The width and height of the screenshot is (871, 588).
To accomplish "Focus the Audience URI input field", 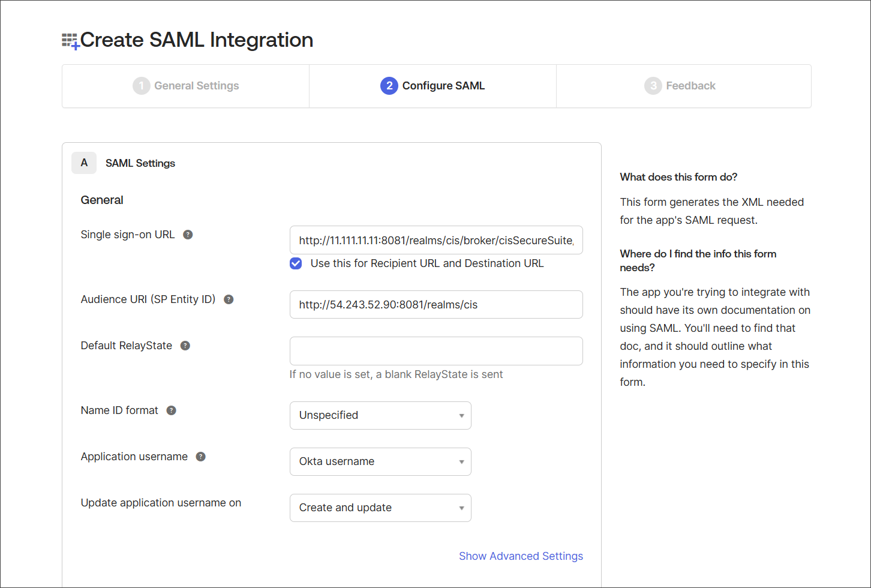I will coord(436,304).
